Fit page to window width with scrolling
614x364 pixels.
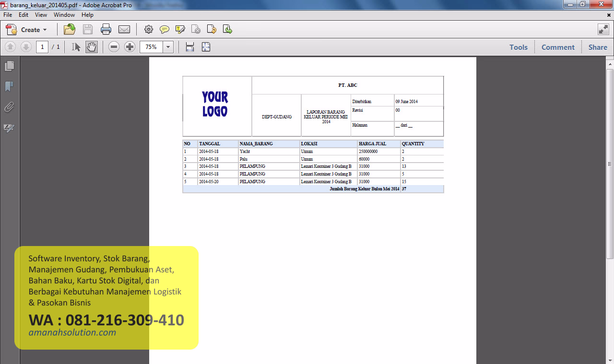[190, 47]
